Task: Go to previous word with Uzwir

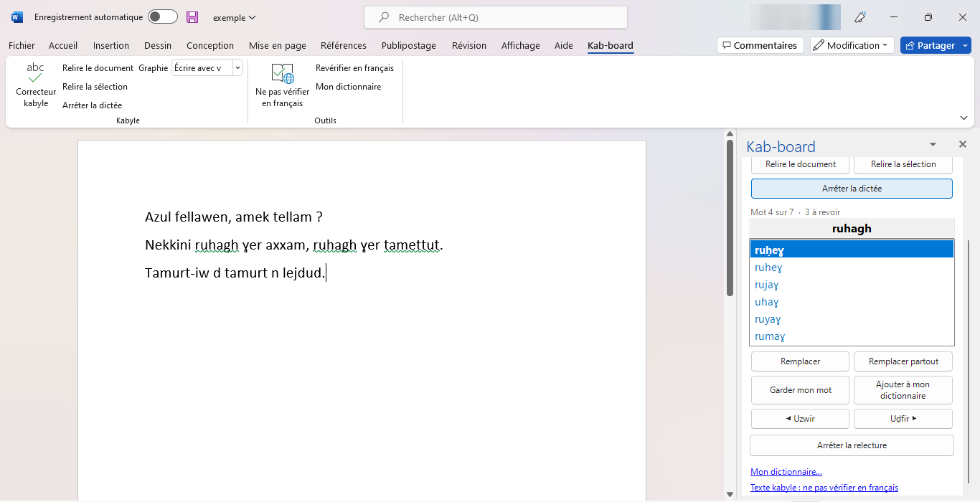Action: (800, 419)
